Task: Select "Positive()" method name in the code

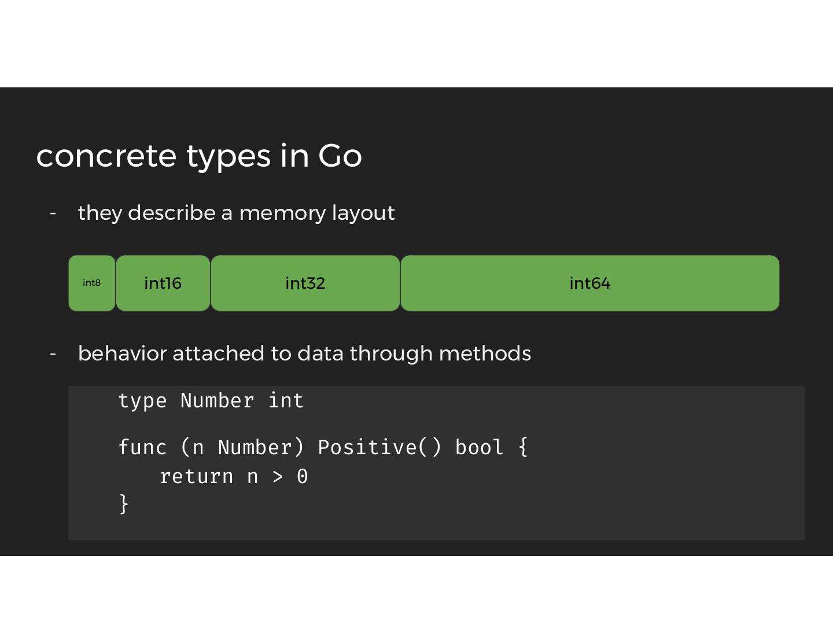Action: 379,447
